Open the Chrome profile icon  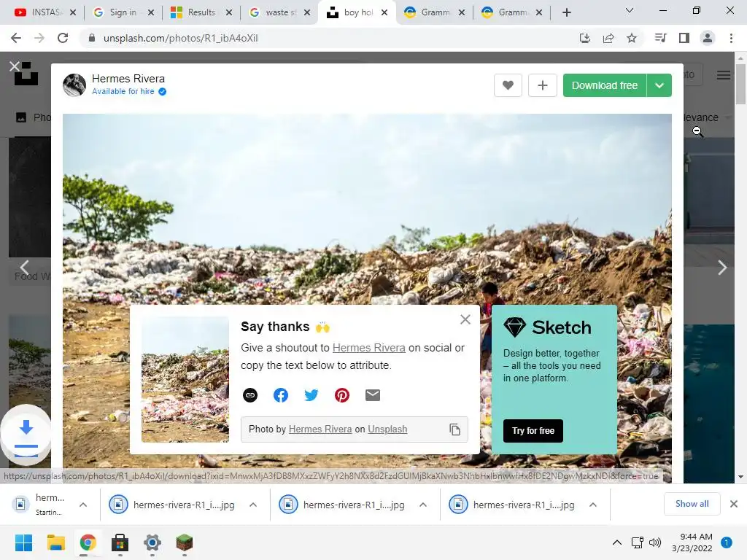[708, 38]
